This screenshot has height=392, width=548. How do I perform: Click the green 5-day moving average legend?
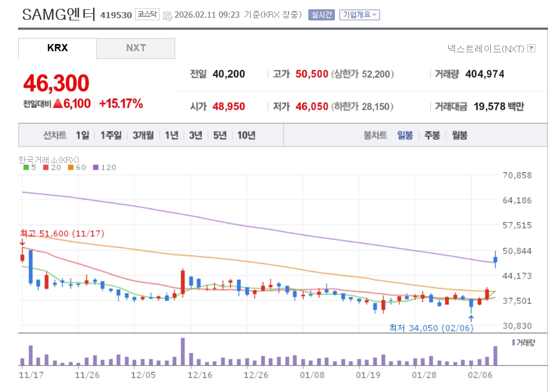(29, 167)
